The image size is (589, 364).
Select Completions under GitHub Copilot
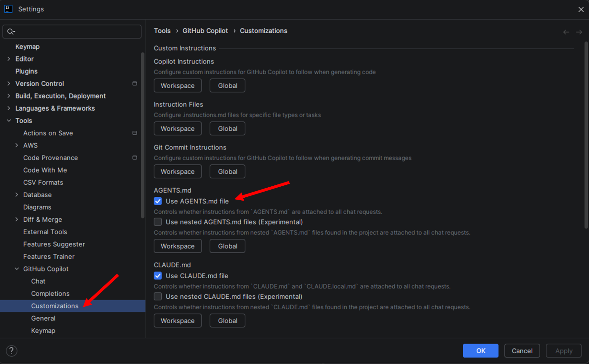click(x=50, y=293)
